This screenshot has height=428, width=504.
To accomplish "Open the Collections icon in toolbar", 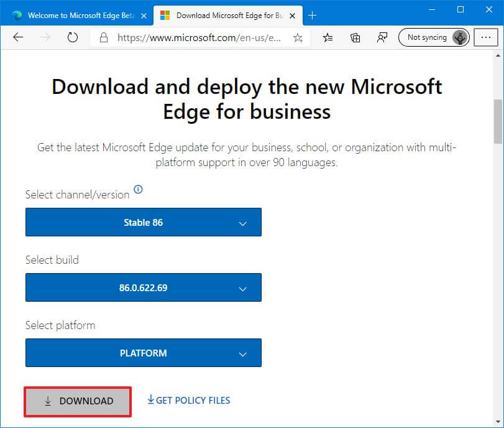I will [x=355, y=37].
